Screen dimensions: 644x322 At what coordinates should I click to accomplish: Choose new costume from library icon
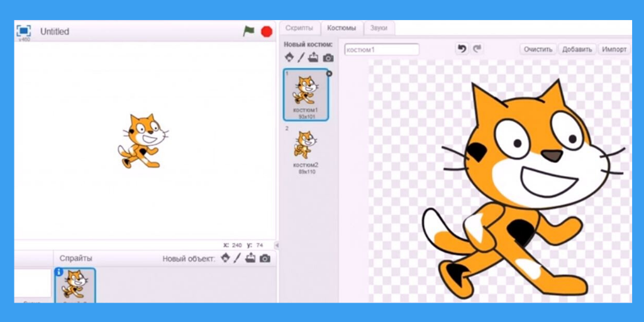pyautogui.click(x=289, y=57)
